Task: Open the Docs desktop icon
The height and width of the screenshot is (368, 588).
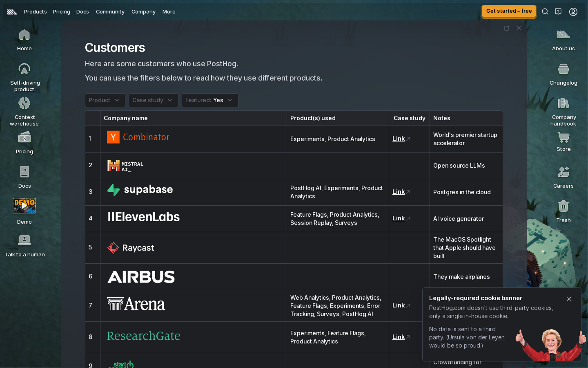Action: [24, 177]
